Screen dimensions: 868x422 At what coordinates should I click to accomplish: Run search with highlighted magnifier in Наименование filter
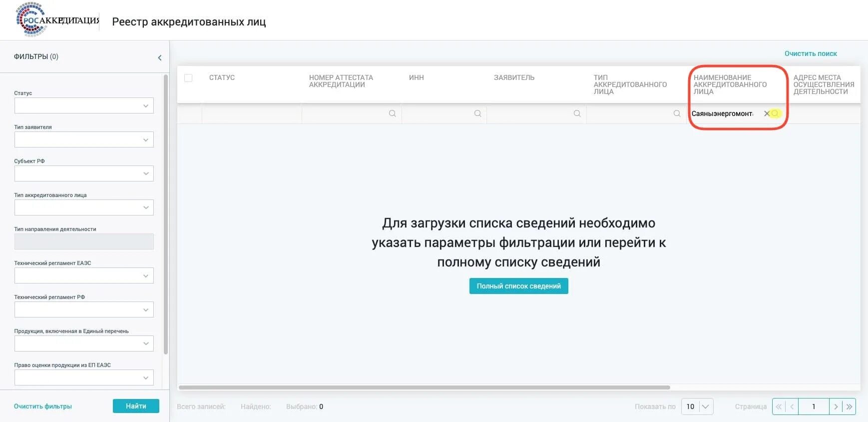pos(775,113)
